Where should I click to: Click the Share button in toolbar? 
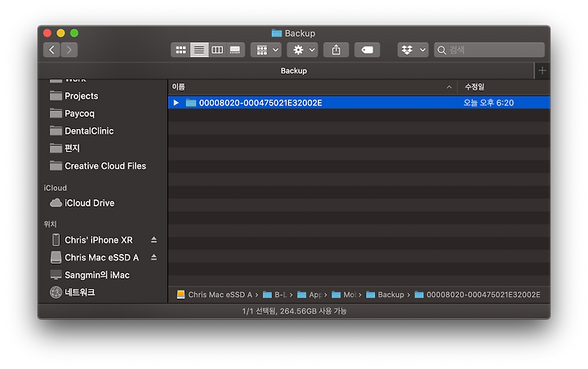click(x=336, y=50)
